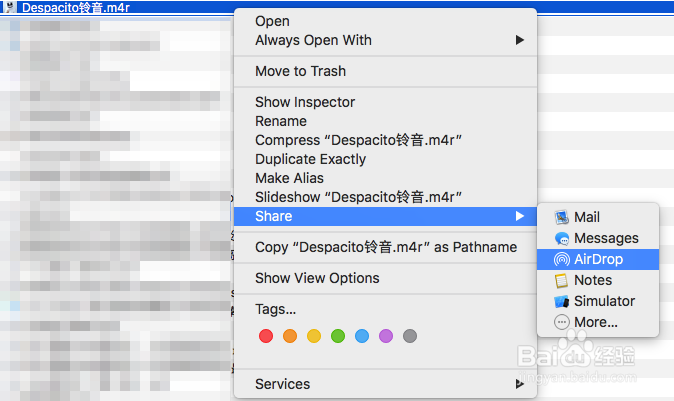
Task: Open the Services submenu entry
Action: click(x=385, y=384)
